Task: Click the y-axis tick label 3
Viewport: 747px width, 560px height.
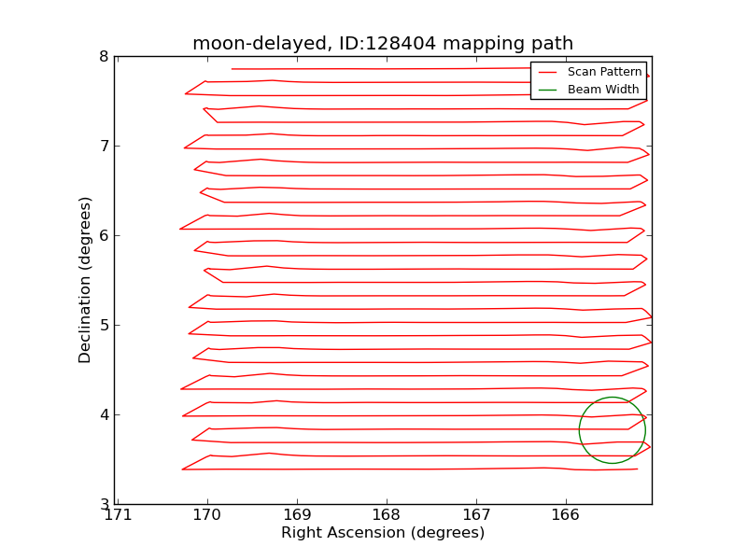Action: coord(105,504)
